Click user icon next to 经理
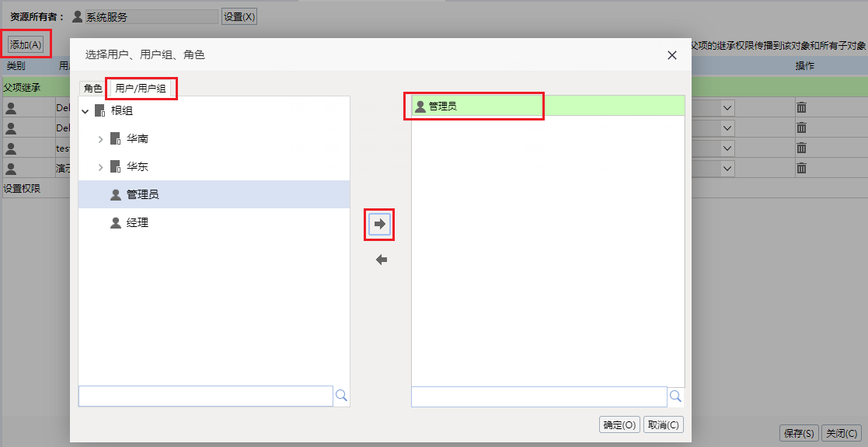868x447 pixels. [x=116, y=222]
